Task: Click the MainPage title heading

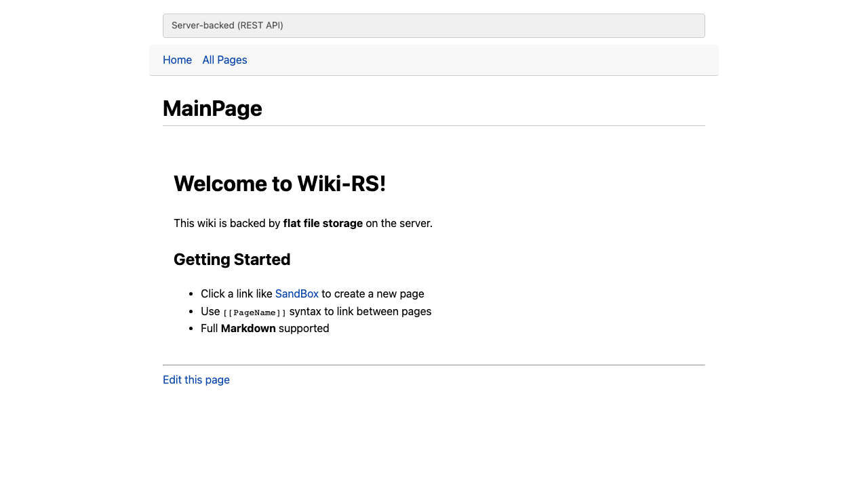Action: [x=212, y=108]
